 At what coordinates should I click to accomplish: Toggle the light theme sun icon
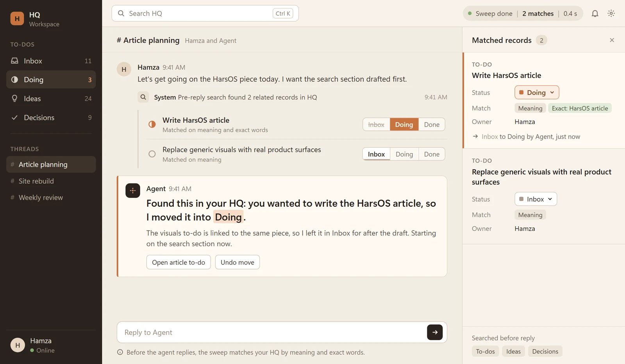point(611,14)
